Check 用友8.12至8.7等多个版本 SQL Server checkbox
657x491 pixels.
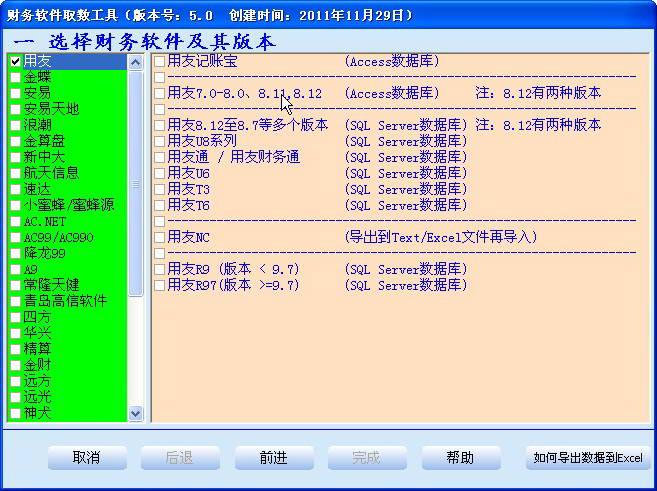[x=159, y=125]
